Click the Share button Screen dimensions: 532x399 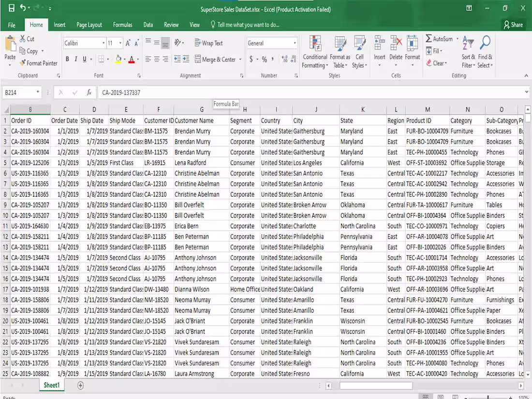513,25
